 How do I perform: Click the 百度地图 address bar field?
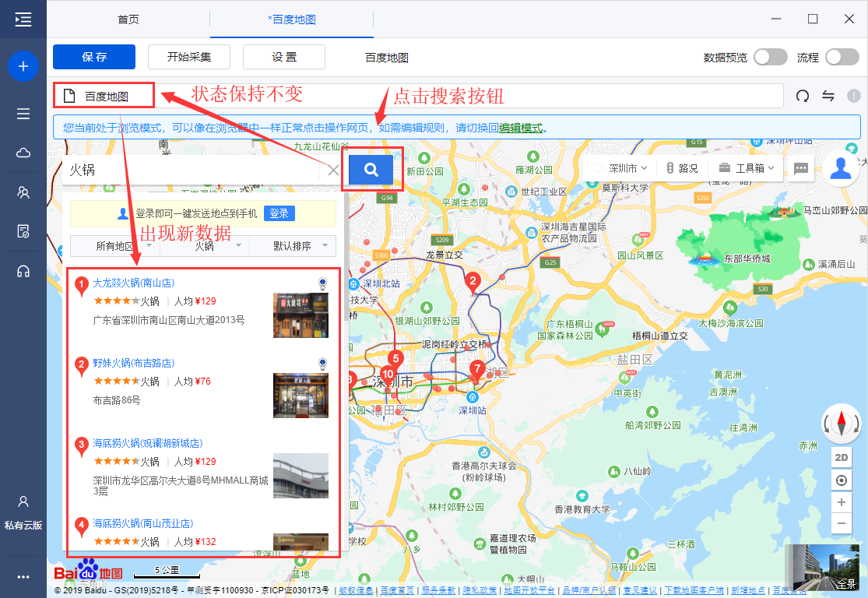click(x=418, y=96)
